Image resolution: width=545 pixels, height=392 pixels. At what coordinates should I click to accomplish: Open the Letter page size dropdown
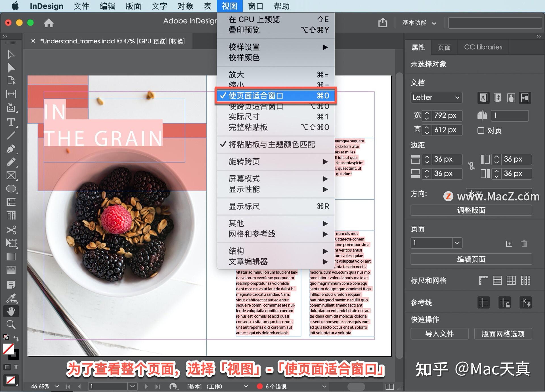point(436,98)
